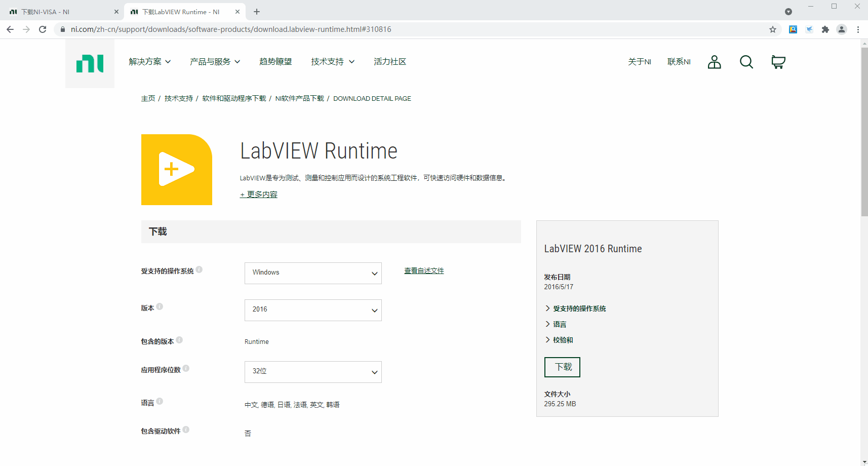Open the shopping cart icon

click(778, 62)
